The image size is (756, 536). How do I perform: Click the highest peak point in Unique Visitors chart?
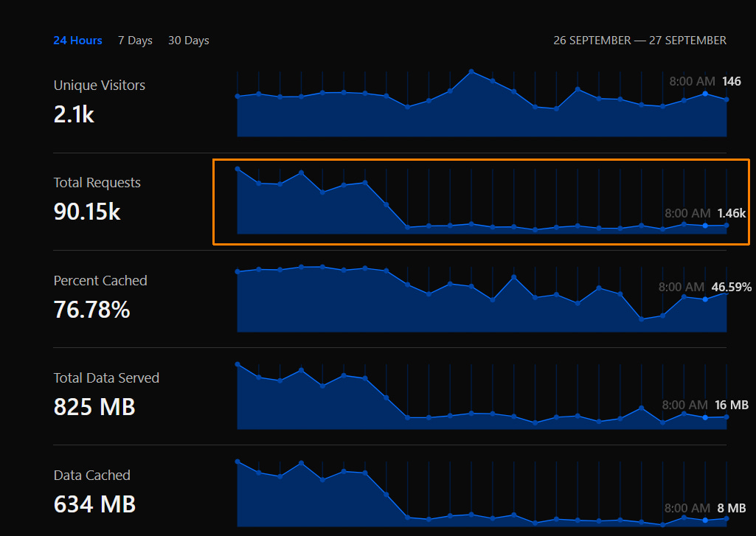[471, 72]
